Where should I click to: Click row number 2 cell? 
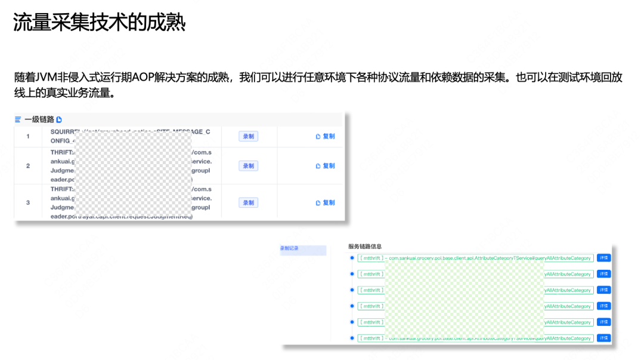28,166
